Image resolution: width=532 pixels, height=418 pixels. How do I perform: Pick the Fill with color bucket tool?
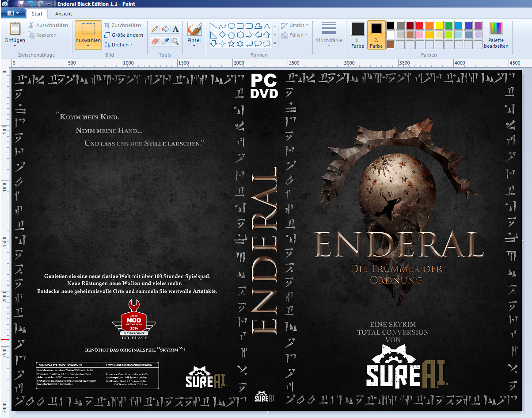tap(165, 29)
